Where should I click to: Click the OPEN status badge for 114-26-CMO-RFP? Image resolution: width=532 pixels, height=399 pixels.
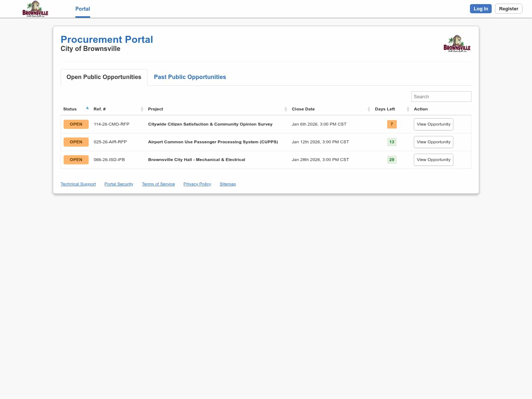point(76,124)
